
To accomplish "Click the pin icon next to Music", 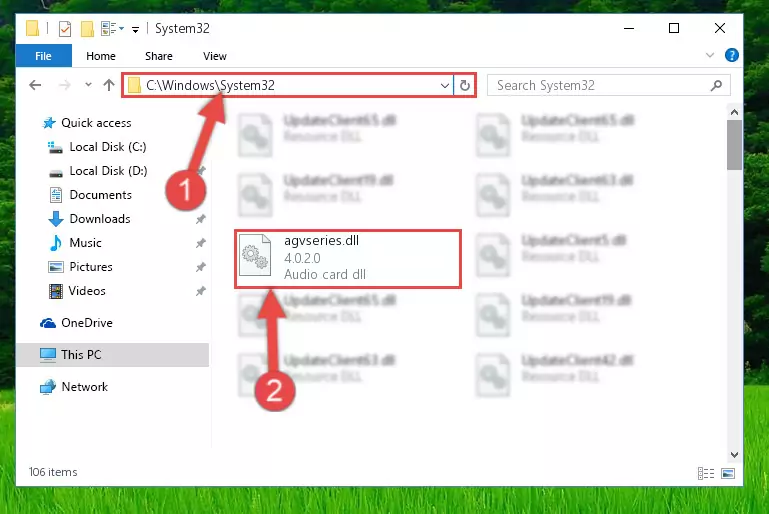I will [201, 243].
